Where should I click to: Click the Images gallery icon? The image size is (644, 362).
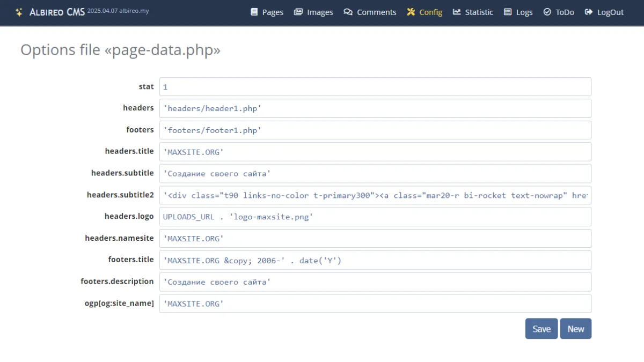(x=298, y=12)
